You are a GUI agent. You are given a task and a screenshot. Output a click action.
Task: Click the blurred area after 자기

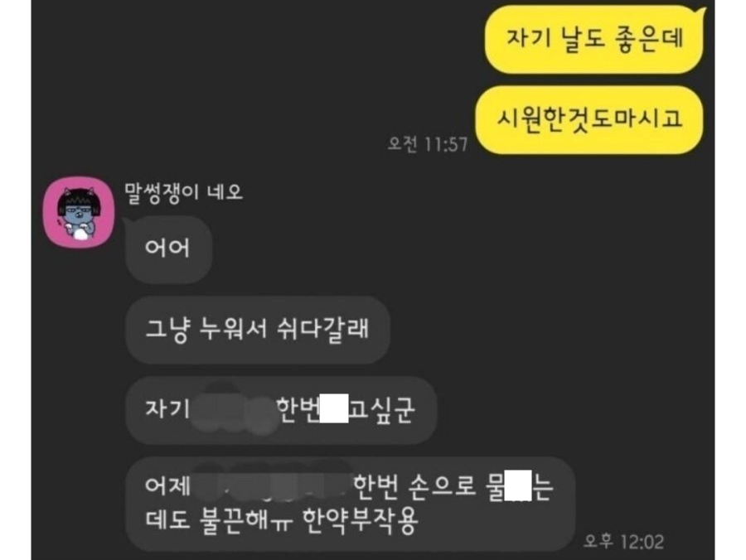click(234, 410)
